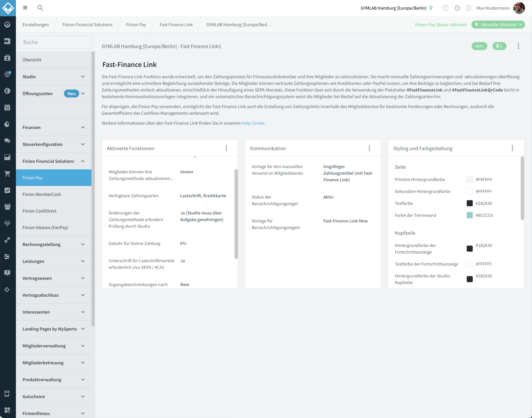Expand the Rechnungsstellung section

click(54, 244)
